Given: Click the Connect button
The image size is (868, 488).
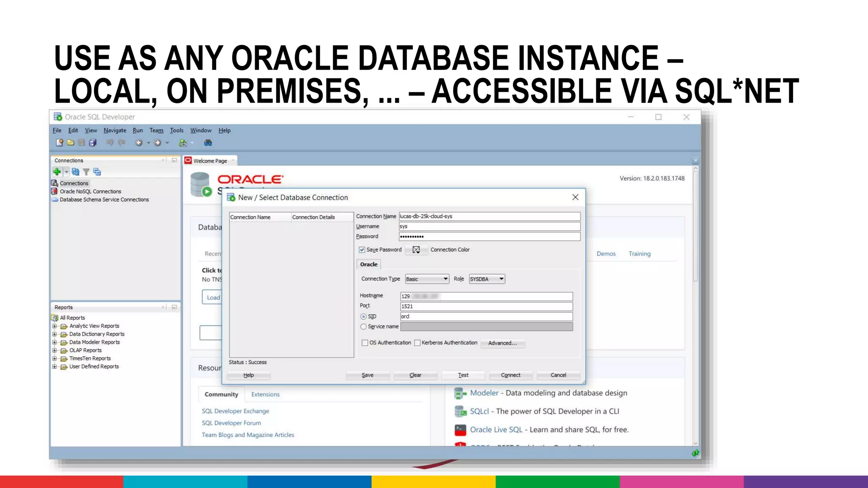Looking at the screenshot, I should pyautogui.click(x=511, y=375).
